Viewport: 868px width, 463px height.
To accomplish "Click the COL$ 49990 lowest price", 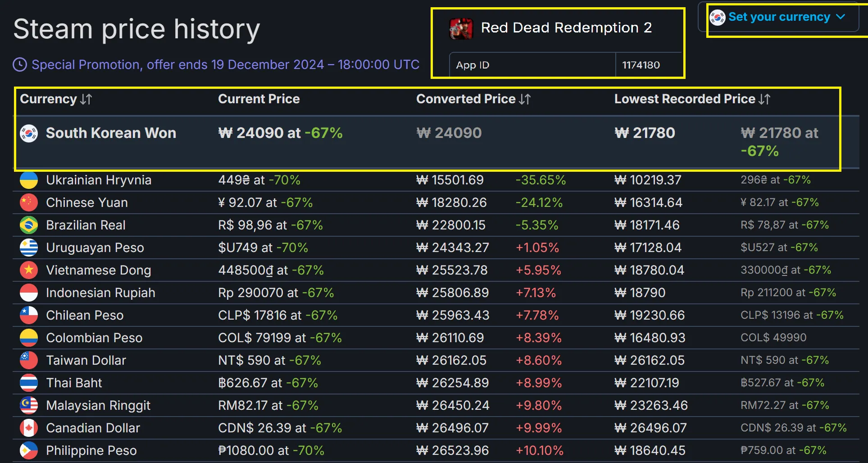I will pos(773,338).
